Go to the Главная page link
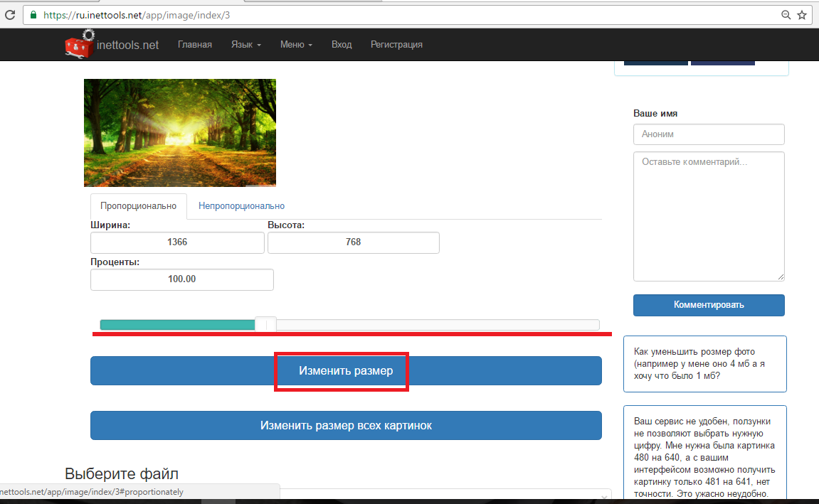This screenshot has height=504, width=819. click(194, 44)
